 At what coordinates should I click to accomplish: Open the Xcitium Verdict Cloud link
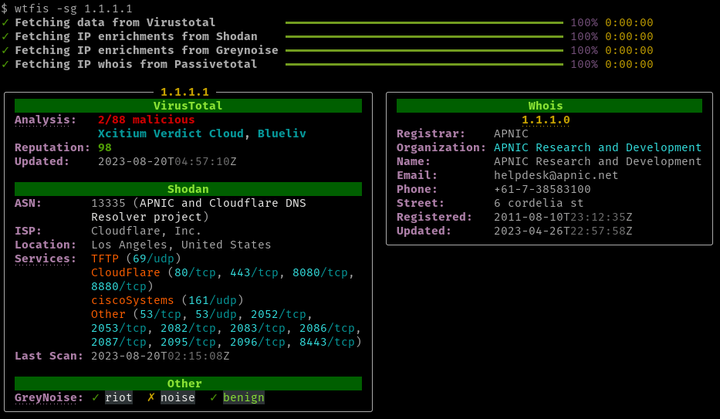point(170,134)
